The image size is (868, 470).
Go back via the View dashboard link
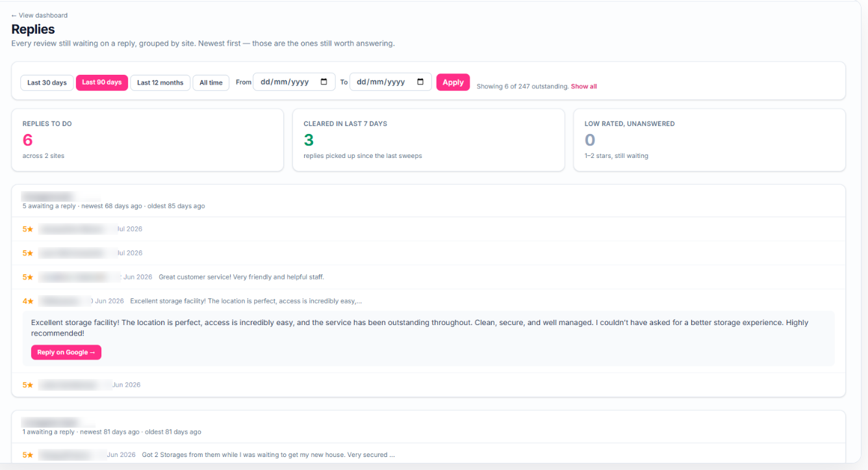click(40, 15)
